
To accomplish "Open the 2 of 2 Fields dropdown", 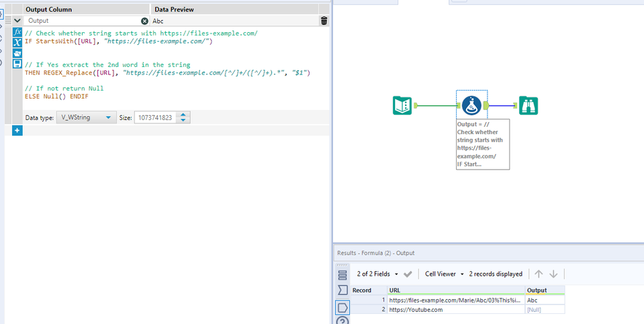I will (377, 274).
